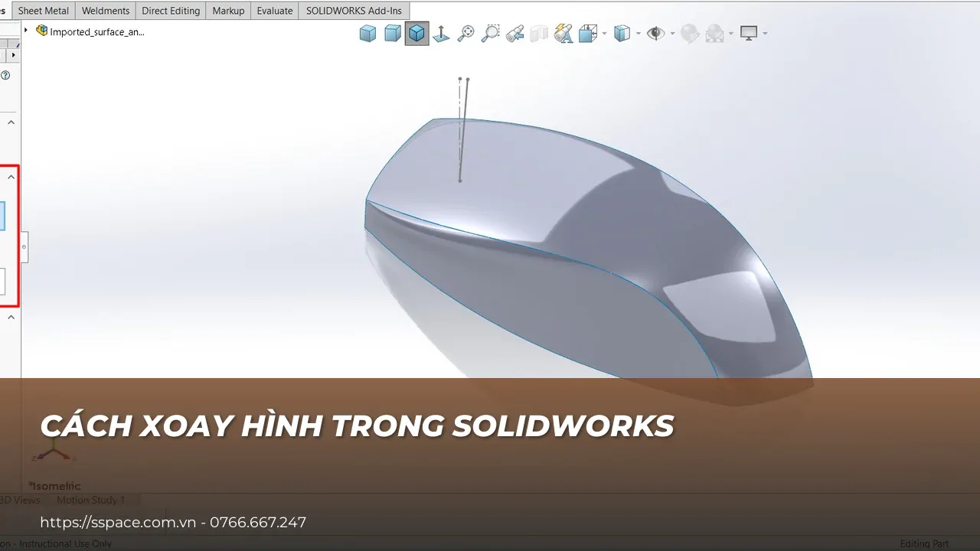Click the Previous View icon
The height and width of the screenshot is (551, 980).
[514, 33]
